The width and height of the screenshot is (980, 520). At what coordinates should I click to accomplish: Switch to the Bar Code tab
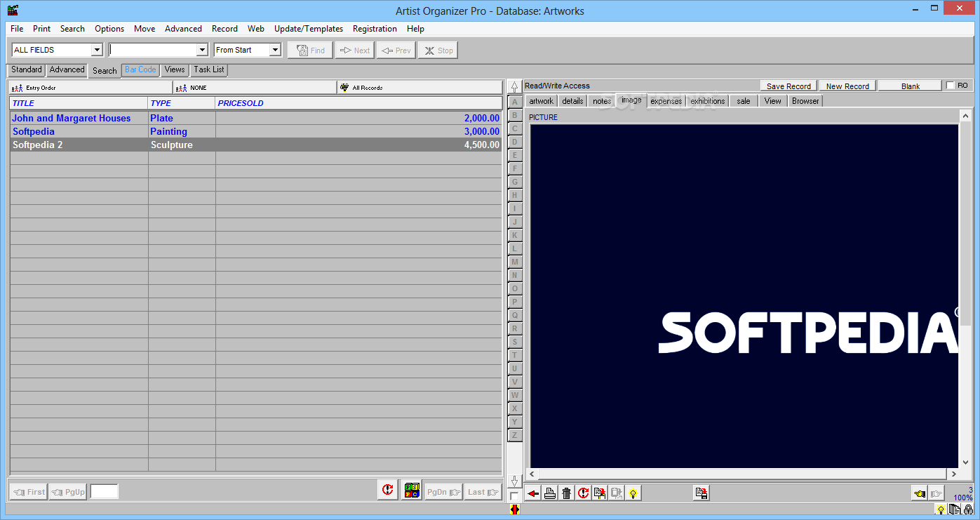point(140,69)
